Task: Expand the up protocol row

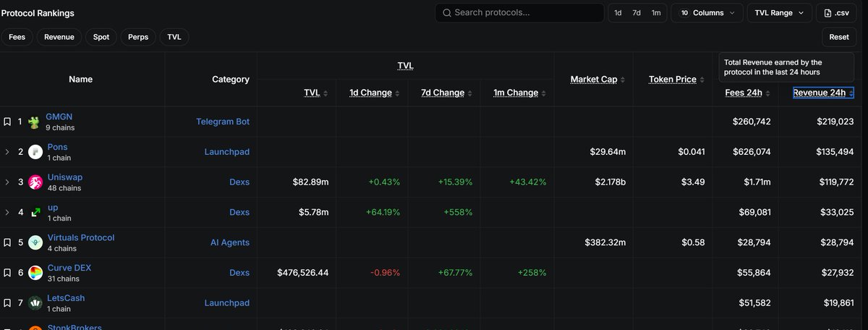Action: click(7, 213)
